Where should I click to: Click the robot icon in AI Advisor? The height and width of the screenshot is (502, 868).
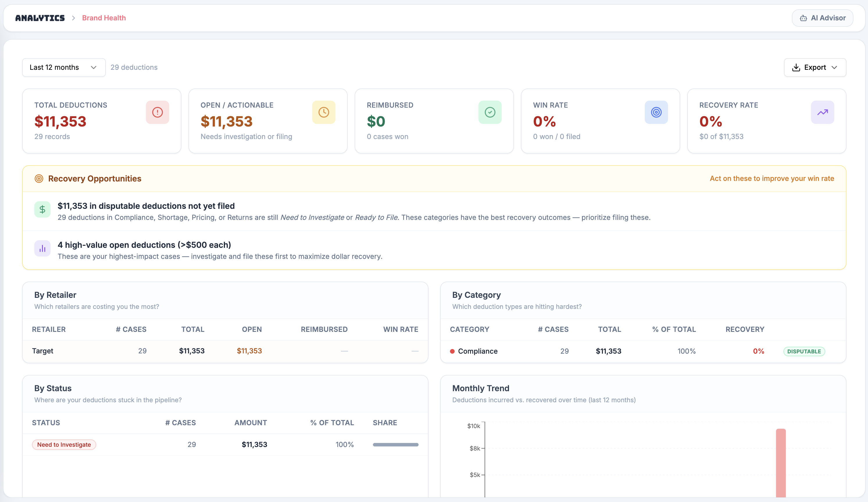(x=803, y=18)
